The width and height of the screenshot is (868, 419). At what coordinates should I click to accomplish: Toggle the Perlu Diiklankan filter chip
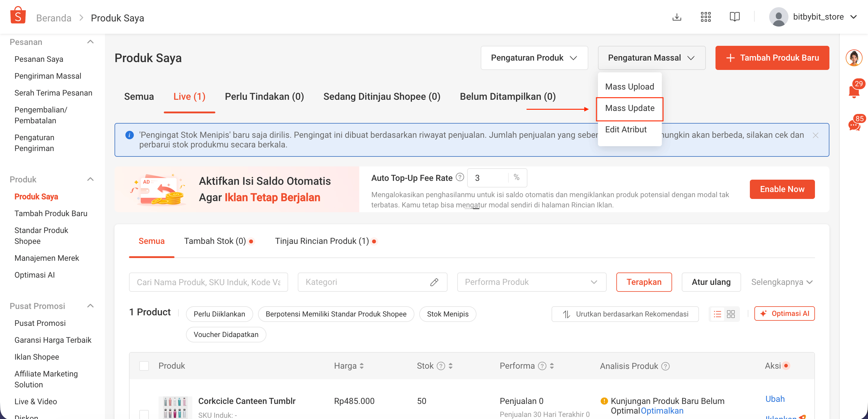point(219,314)
